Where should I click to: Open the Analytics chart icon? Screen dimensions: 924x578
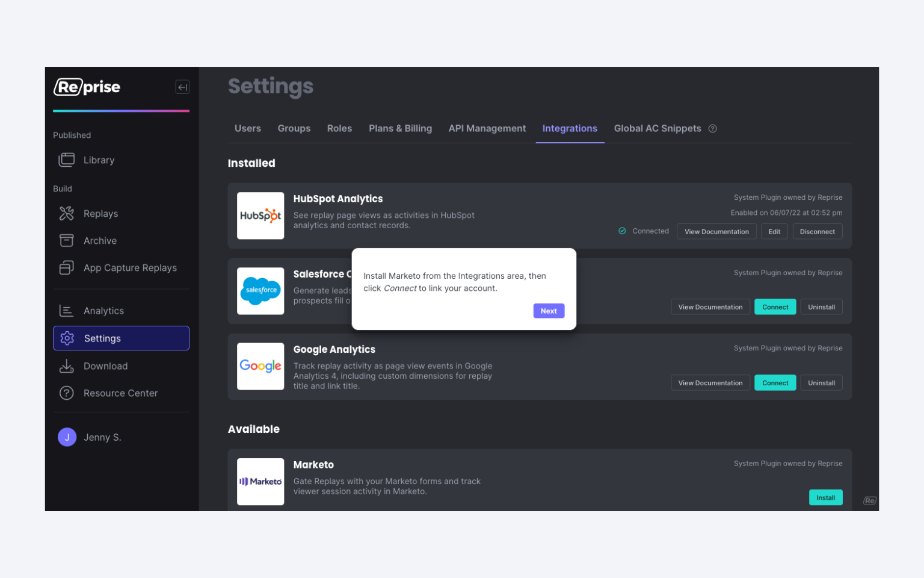[x=67, y=311]
